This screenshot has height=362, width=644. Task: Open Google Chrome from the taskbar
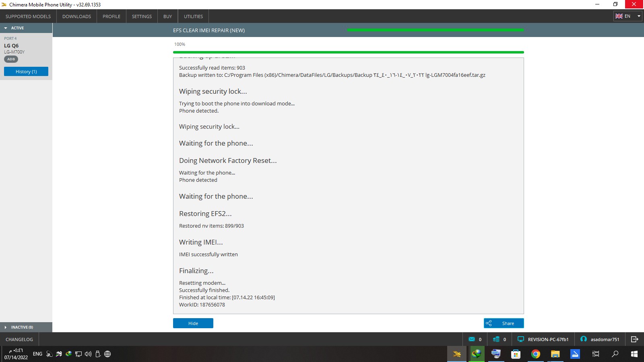536,354
